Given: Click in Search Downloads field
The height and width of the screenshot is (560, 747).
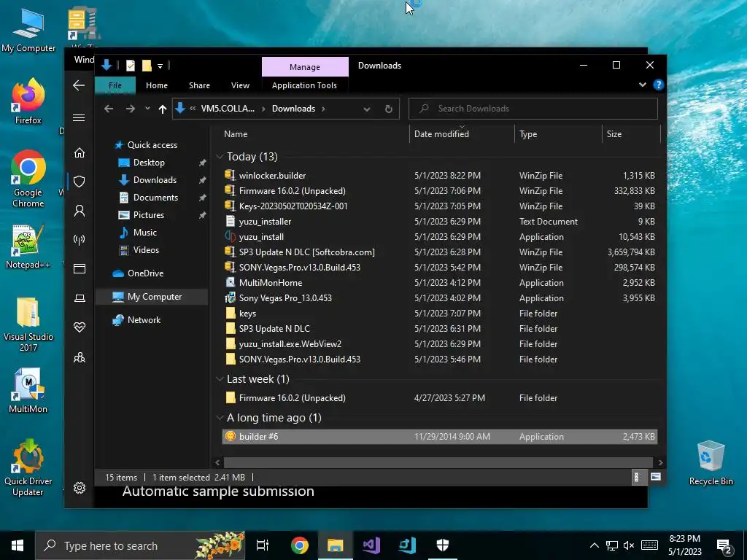Looking at the screenshot, I should tap(533, 109).
